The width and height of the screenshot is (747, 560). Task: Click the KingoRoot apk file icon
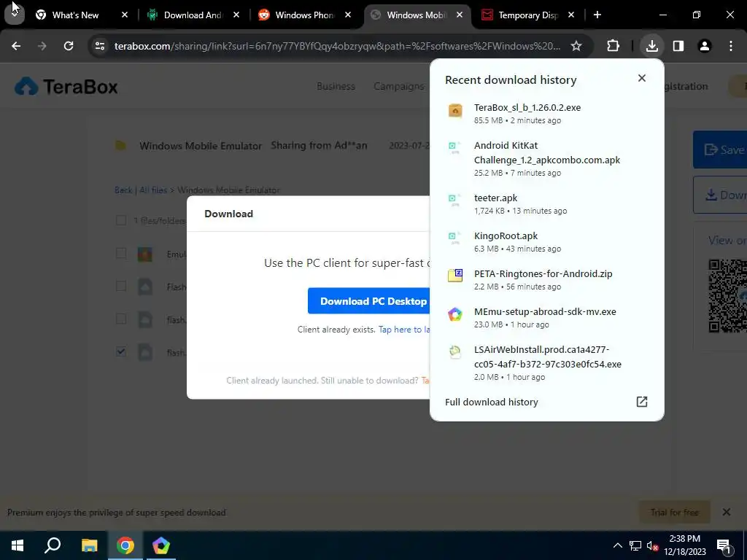(x=454, y=238)
